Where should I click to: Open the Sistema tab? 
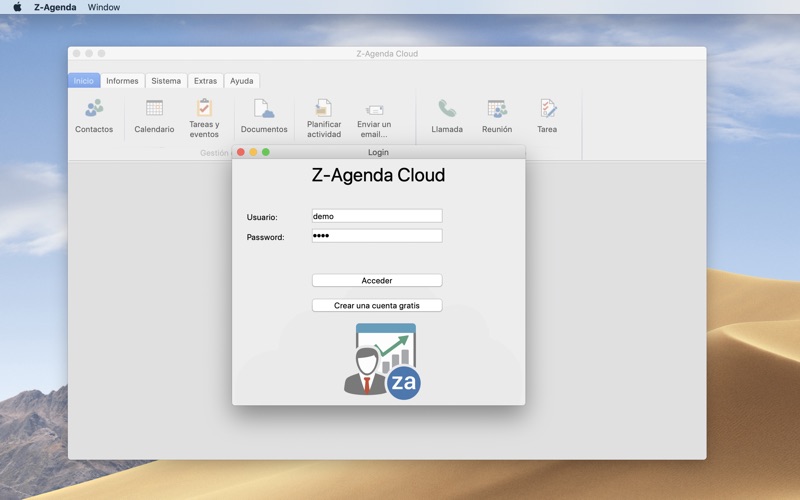coord(166,81)
